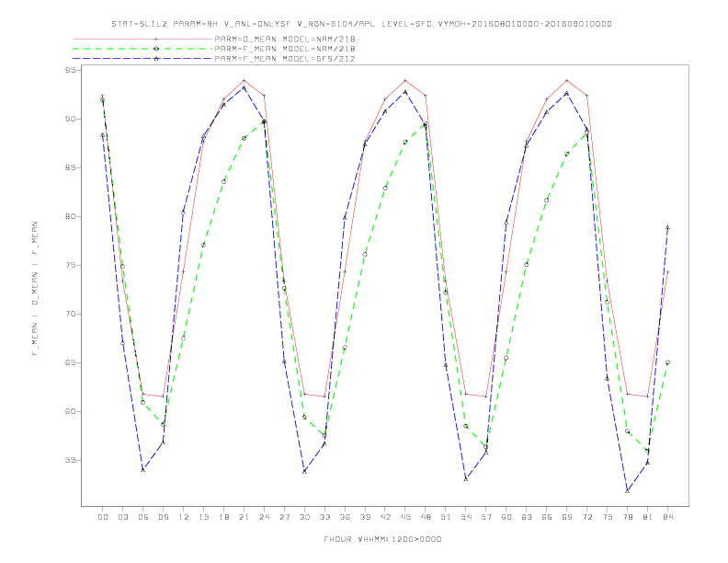Viewport: 728px width, 563px height.
Task: Click x-axis forecast hour label 30
Action: [x=304, y=517]
